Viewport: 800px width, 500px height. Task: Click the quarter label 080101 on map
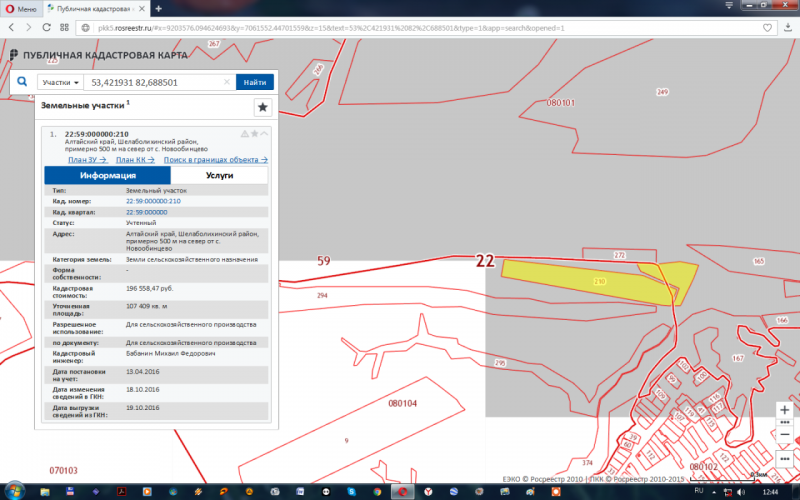point(561,103)
